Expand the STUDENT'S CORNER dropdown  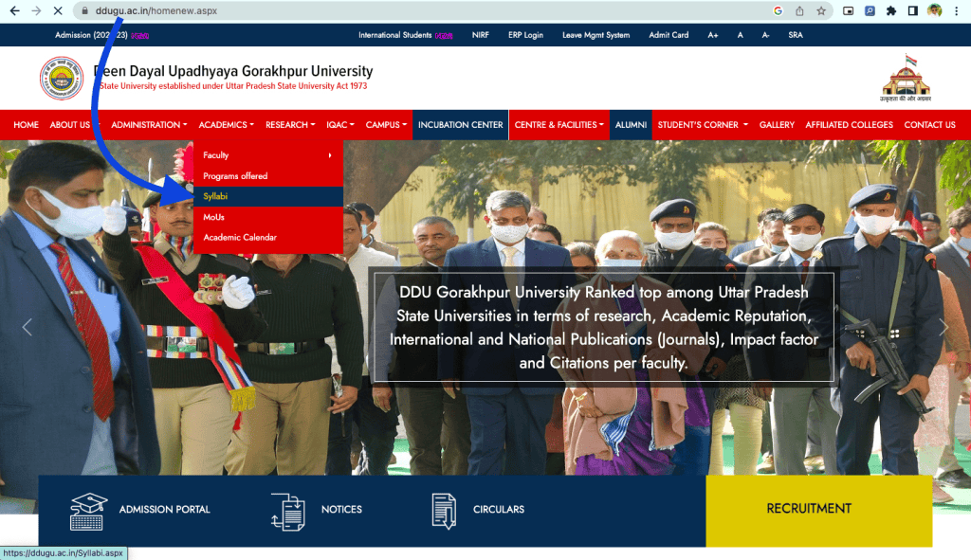point(703,125)
